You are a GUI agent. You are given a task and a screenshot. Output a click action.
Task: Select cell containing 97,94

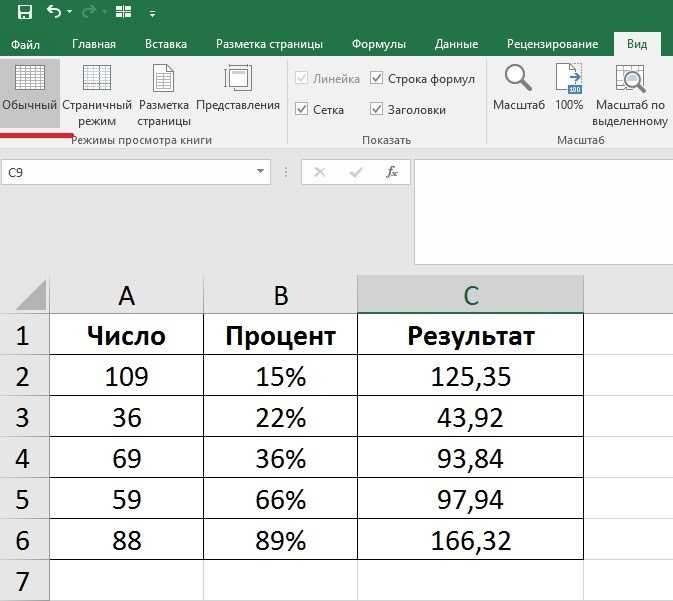pyautogui.click(x=470, y=498)
